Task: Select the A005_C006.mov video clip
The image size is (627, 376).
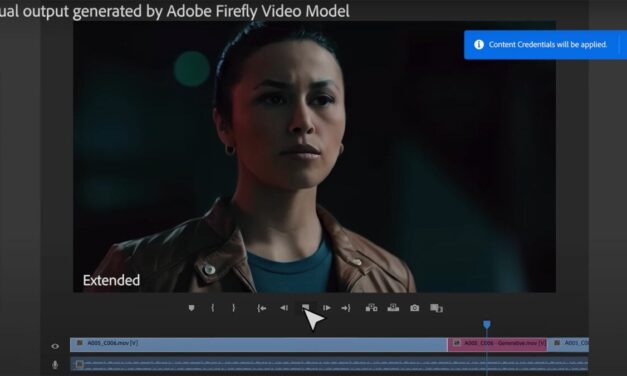Action: click(x=259, y=345)
